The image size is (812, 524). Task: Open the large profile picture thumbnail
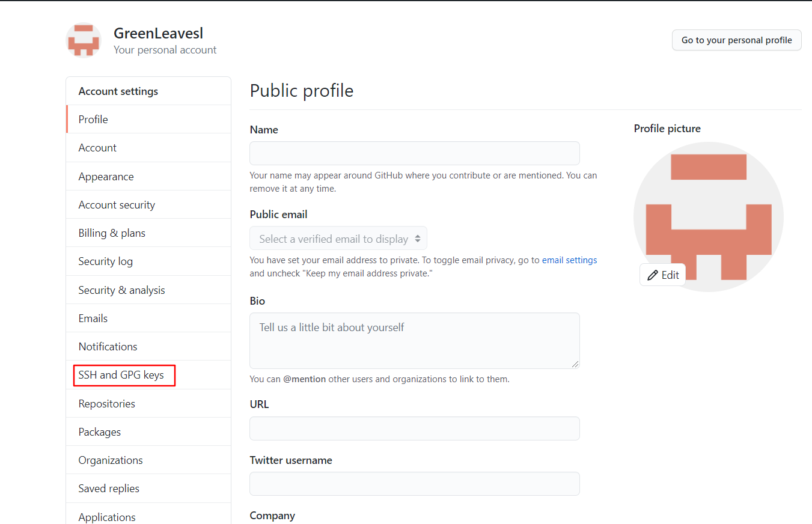pos(709,217)
